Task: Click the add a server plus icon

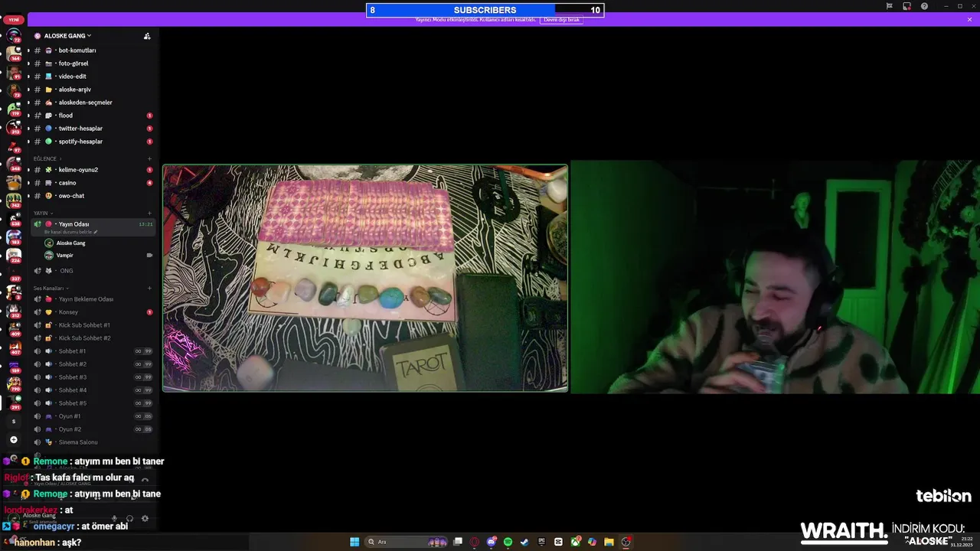Action: coord(13,440)
